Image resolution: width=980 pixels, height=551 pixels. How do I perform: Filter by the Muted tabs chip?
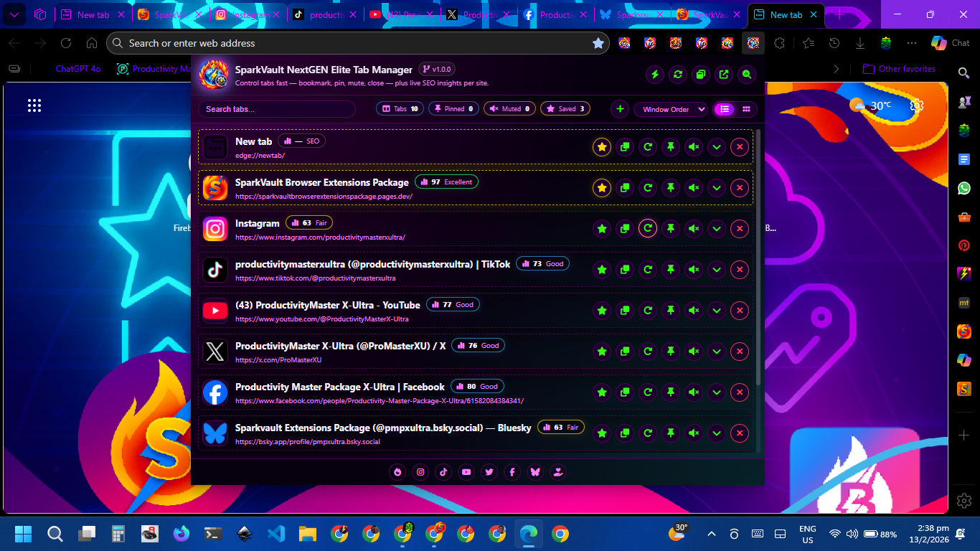tap(510, 109)
